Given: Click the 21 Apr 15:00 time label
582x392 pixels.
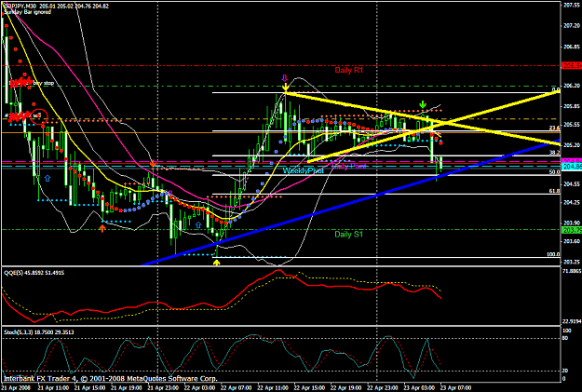Looking at the screenshot, I should 89,387.
